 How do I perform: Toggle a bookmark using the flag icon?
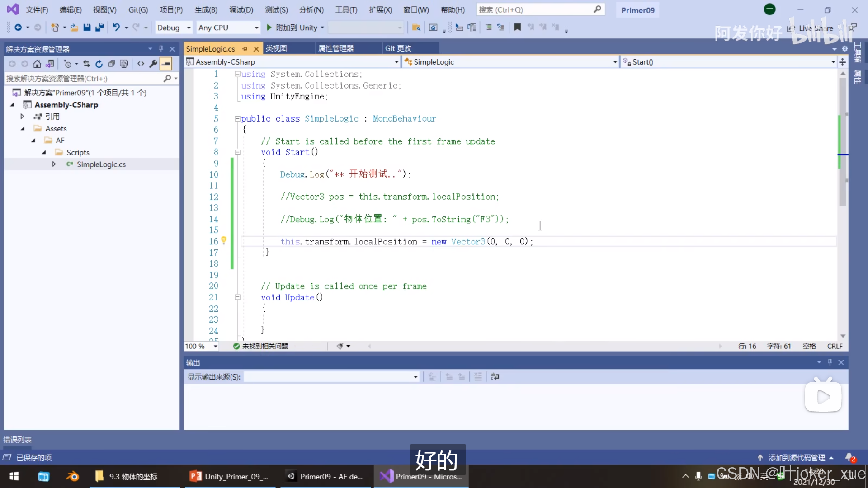click(x=518, y=27)
